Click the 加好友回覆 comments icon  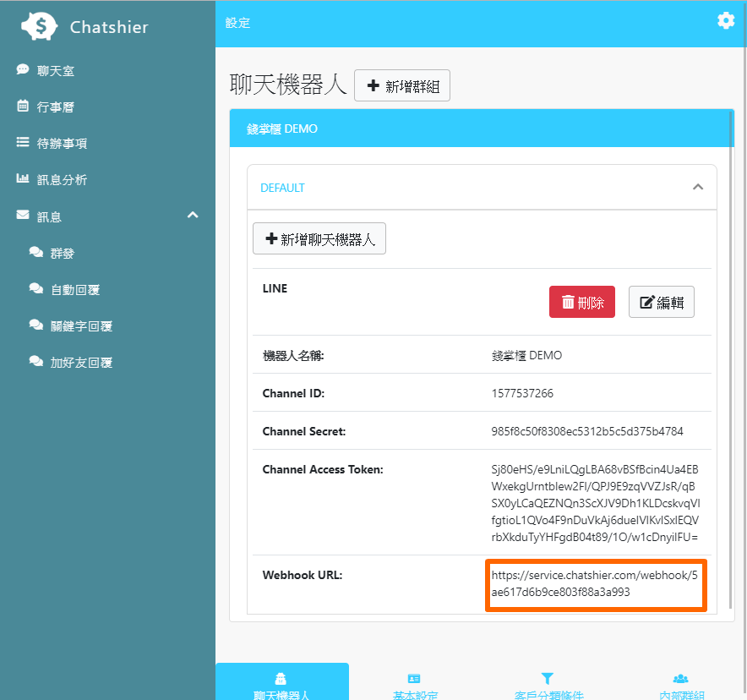[36, 361]
